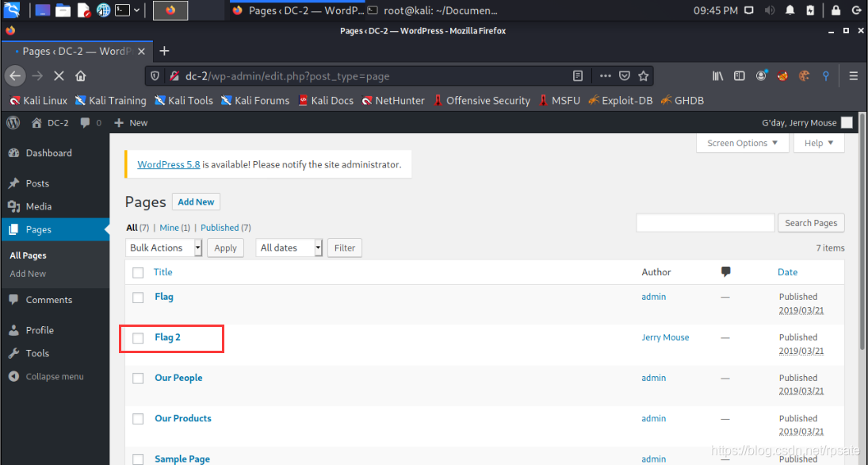Click the lock screen icon in the panel

(835, 10)
